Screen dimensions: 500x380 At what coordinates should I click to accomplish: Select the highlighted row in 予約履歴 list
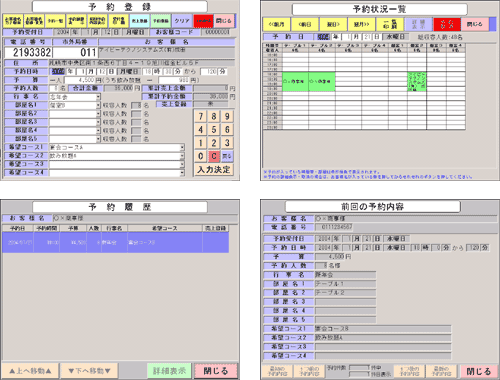pos(115,242)
